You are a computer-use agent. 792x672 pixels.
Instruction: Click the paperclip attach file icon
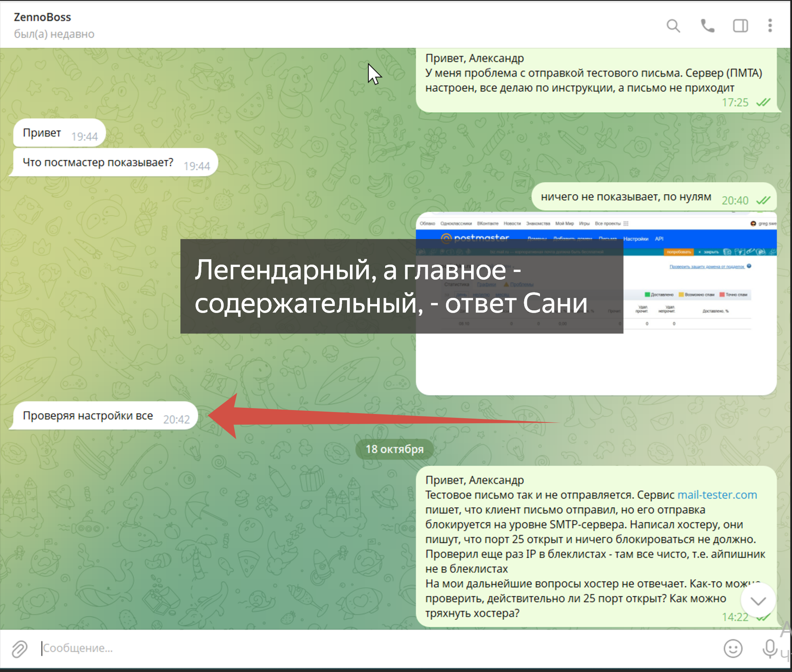(x=19, y=648)
